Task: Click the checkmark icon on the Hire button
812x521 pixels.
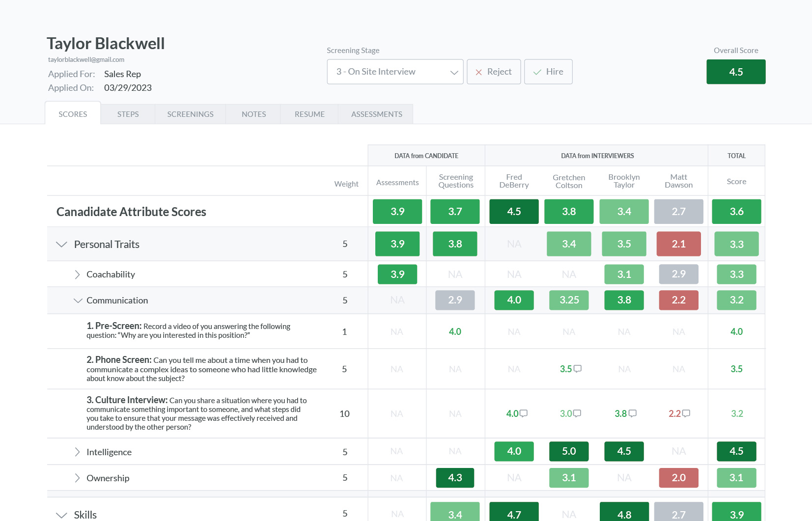Action: pyautogui.click(x=538, y=72)
